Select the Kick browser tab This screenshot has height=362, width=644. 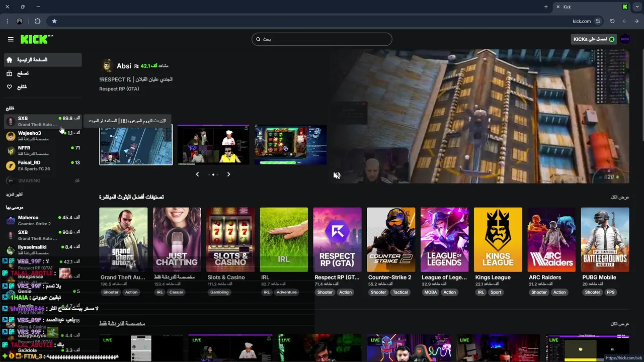click(x=591, y=7)
